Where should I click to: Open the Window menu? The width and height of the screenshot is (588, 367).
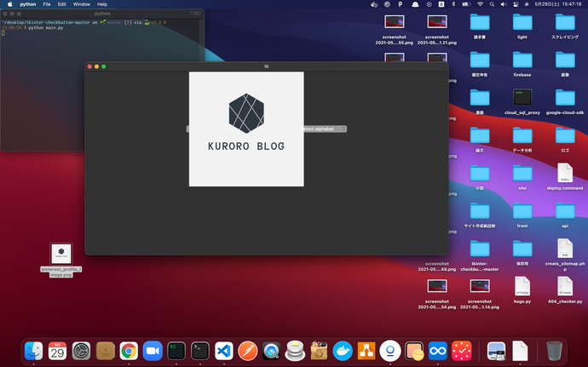[81, 4]
